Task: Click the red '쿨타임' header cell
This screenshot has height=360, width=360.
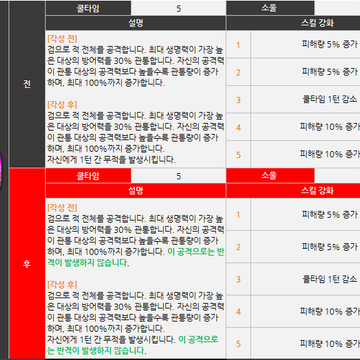Action: (x=88, y=176)
